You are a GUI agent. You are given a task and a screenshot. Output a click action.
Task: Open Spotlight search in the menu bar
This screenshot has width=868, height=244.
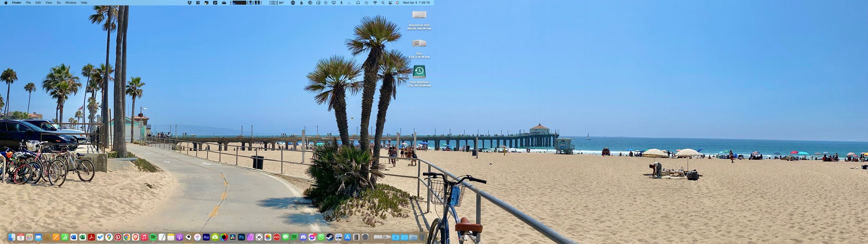[383, 3]
